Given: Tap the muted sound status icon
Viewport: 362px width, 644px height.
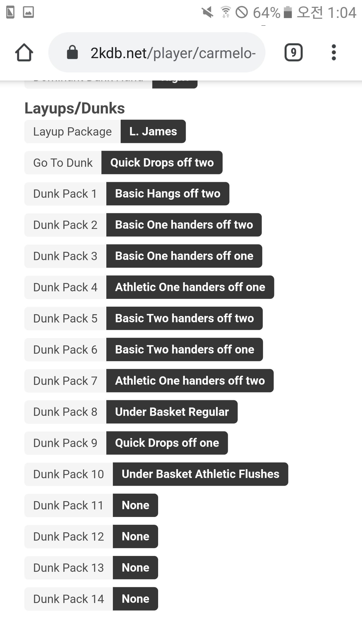Looking at the screenshot, I should pyautogui.click(x=207, y=12).
